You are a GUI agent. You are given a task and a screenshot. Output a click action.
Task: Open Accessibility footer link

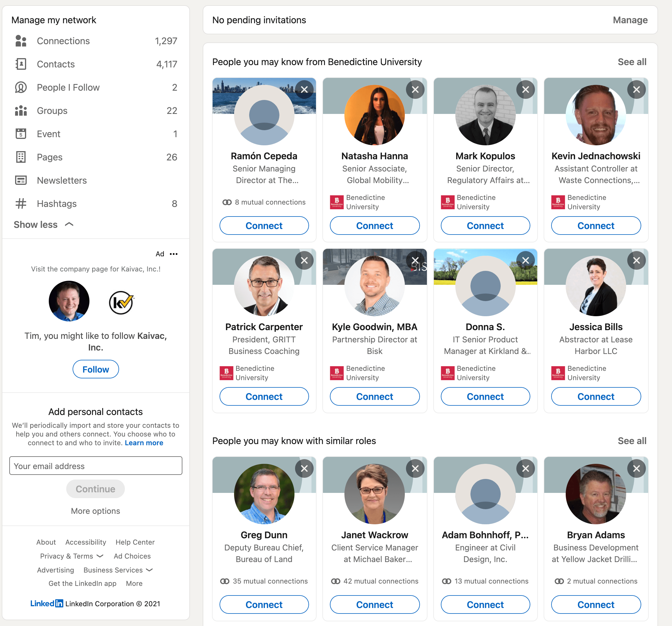coord(86,542)
